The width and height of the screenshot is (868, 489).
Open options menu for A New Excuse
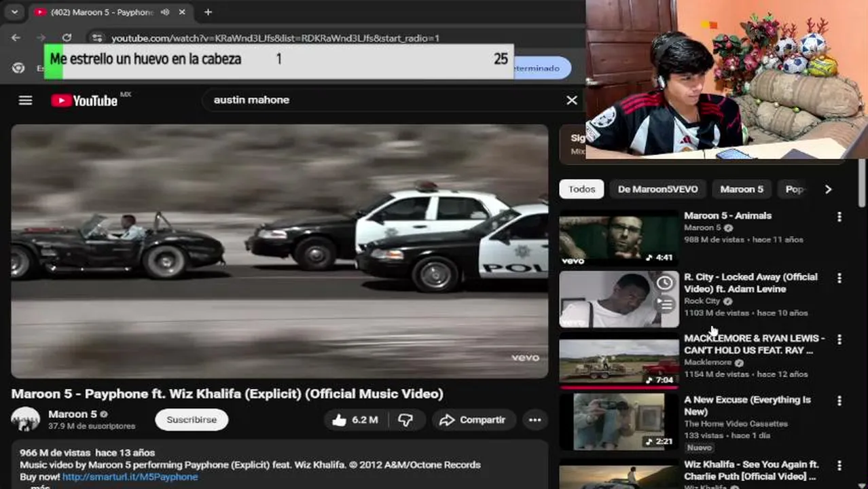[x=839, y=401]
